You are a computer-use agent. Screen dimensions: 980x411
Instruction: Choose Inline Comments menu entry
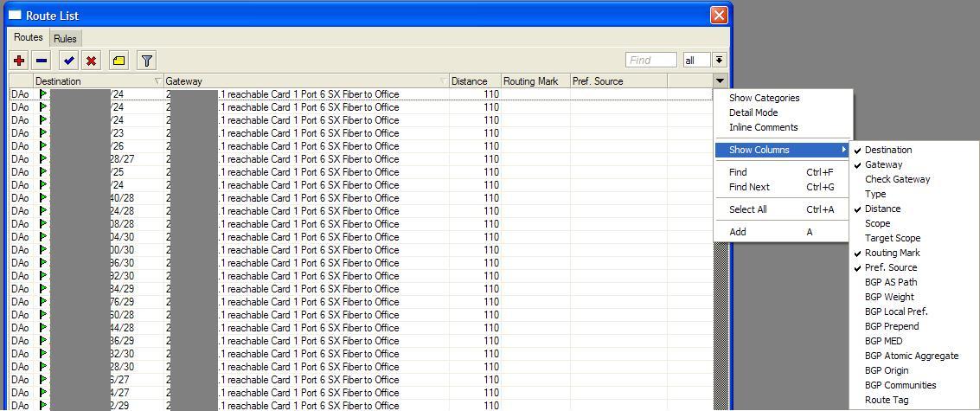click(x=763, y=127)
